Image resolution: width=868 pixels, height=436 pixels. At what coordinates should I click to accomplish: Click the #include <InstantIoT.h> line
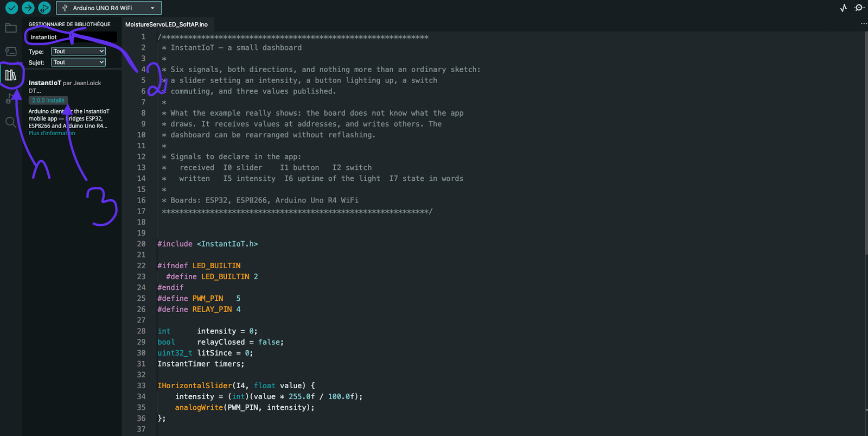click(208, 244)
